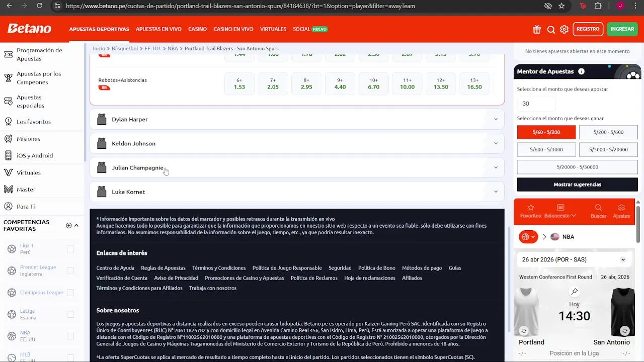644x362 pixels.
Task: Click the Los favoritos icon
Action: (8, 122)
